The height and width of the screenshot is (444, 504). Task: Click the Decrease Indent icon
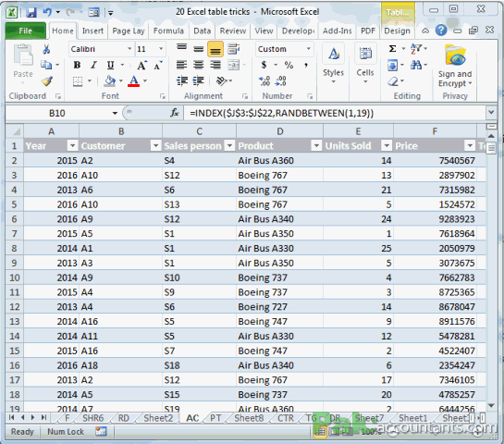pos(182,81)
